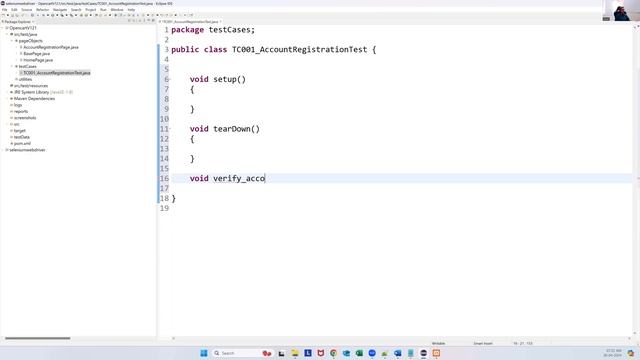Click the Writable status bar entry
The image size is (640, 360).
click(x=438, y=344)
